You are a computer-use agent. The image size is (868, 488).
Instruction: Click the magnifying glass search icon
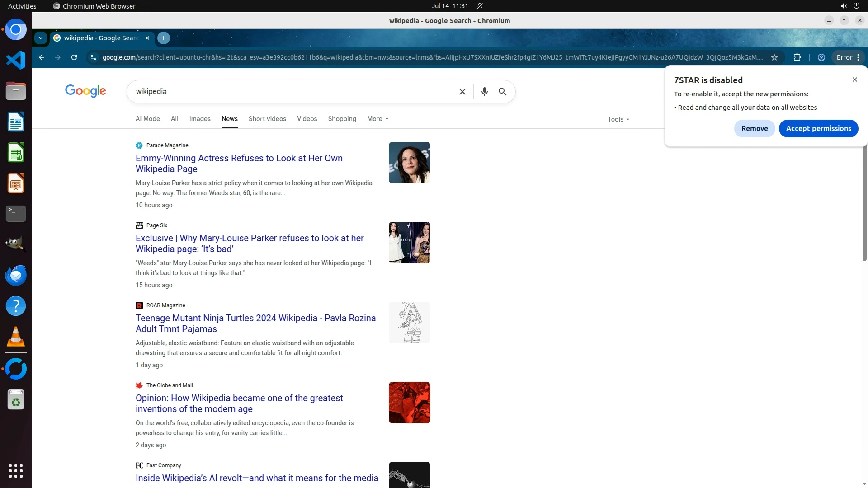502,92
